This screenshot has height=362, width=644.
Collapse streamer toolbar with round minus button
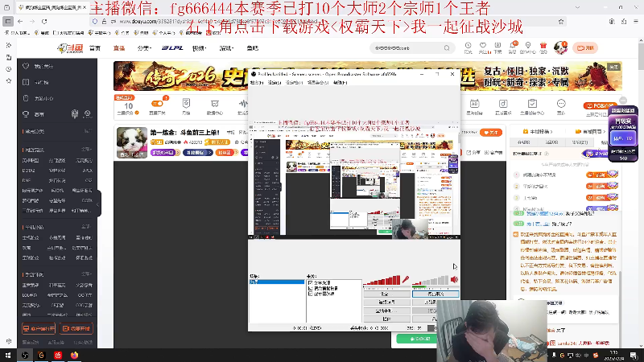pyautogui.click(x=623, y=100)
